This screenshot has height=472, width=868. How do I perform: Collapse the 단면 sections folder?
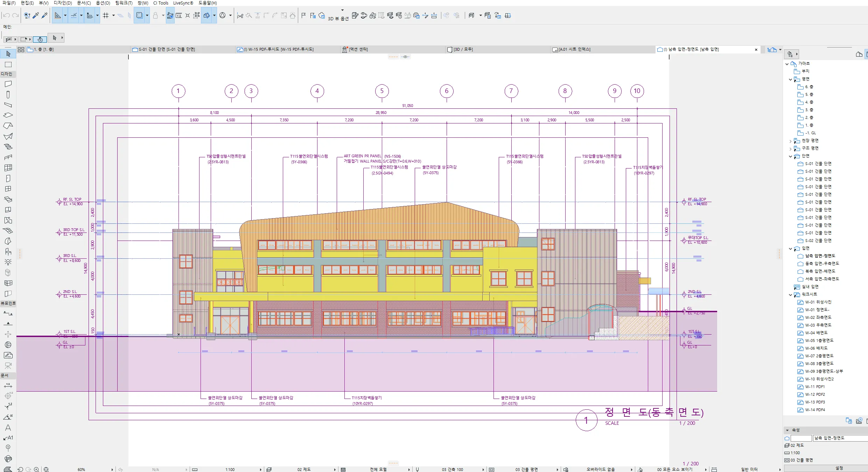coord(790,156)
